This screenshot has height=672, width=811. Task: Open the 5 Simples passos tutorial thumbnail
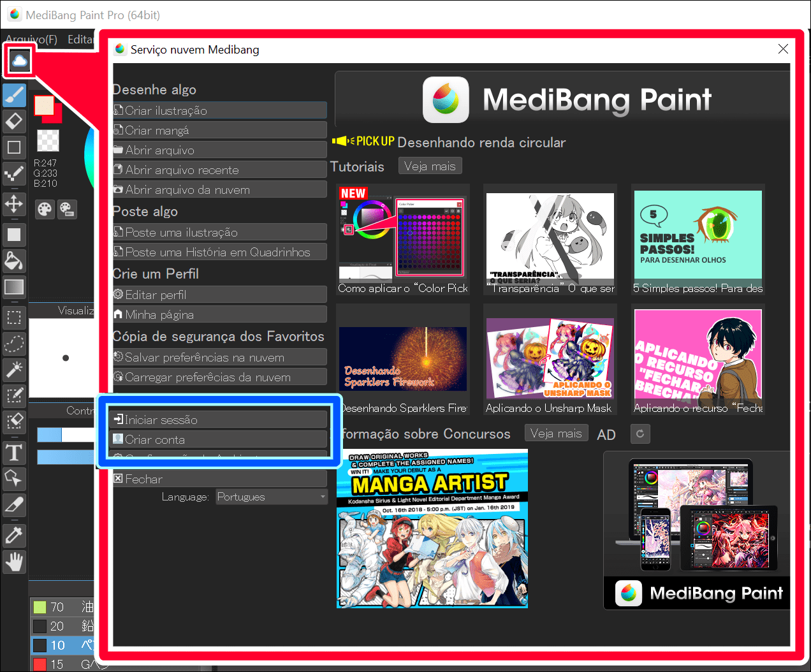coord(698,239)
